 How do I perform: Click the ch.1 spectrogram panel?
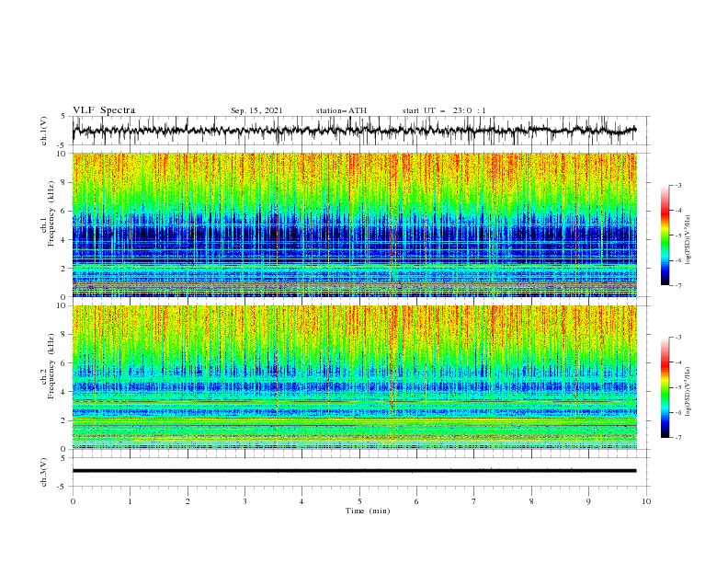(x=354, y=224)
